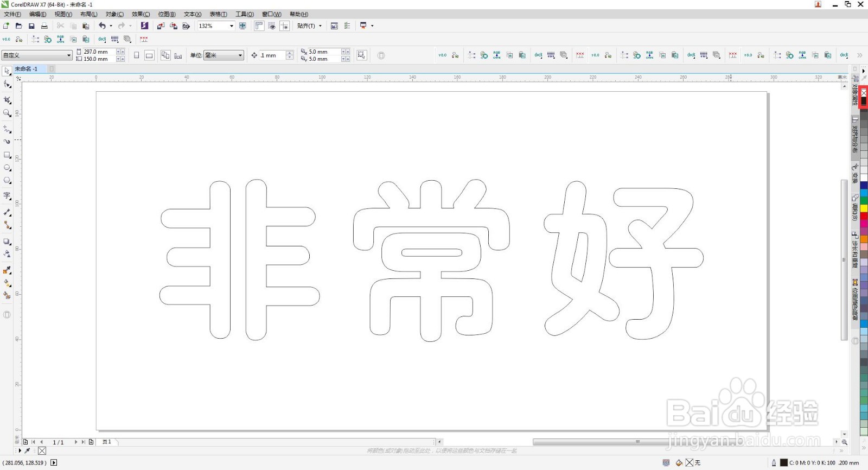Image resolution: width=868 pixels, height=470 pixels.
Task: Toggle current page layout button
Action: pos(178,55)
